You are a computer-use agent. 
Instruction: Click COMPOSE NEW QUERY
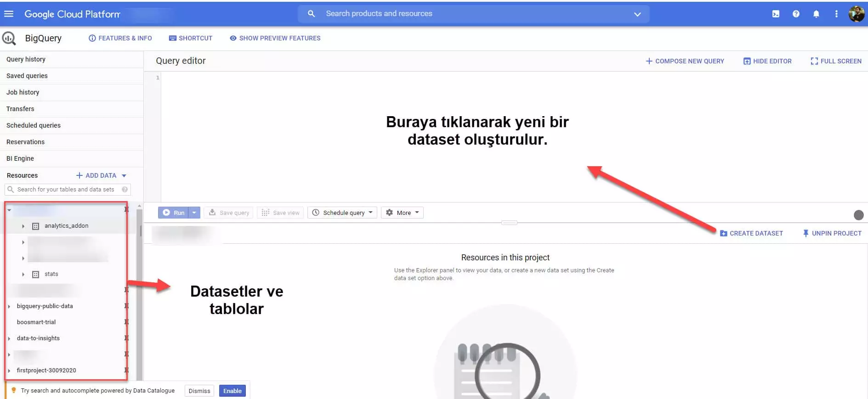tap(685, 61)
